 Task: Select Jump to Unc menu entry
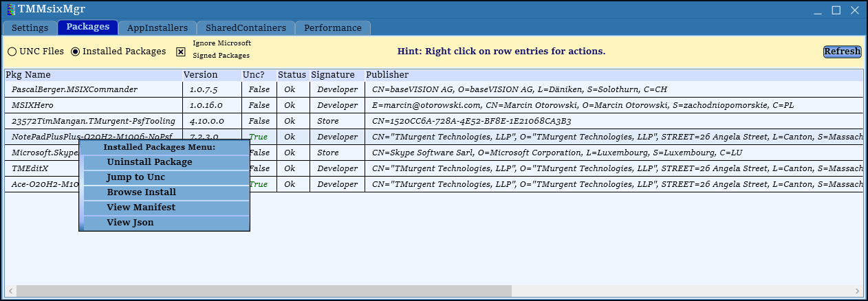tap(135, 177)
